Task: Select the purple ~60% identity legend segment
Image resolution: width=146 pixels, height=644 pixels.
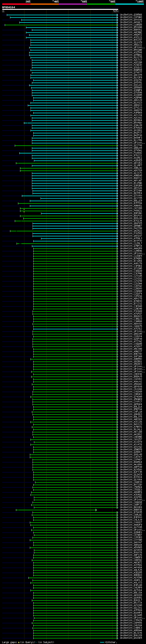Action: pyautogui.click(x=73, y=4)
